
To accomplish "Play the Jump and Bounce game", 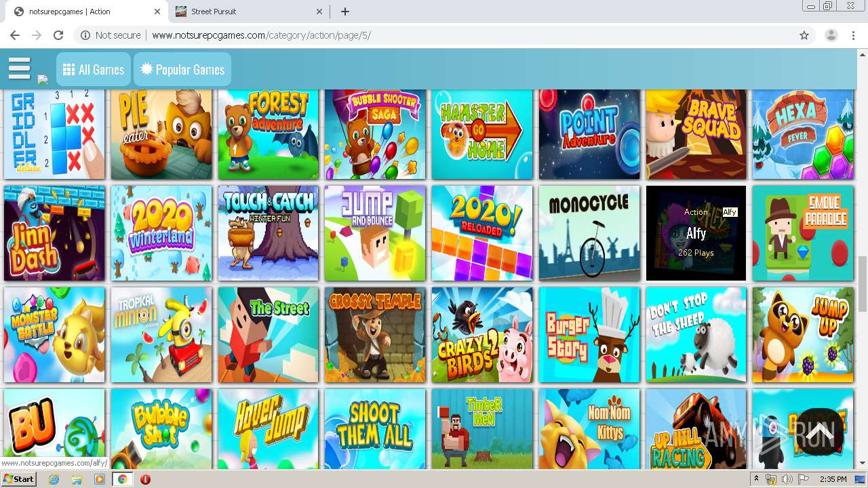I will point(375,233).
